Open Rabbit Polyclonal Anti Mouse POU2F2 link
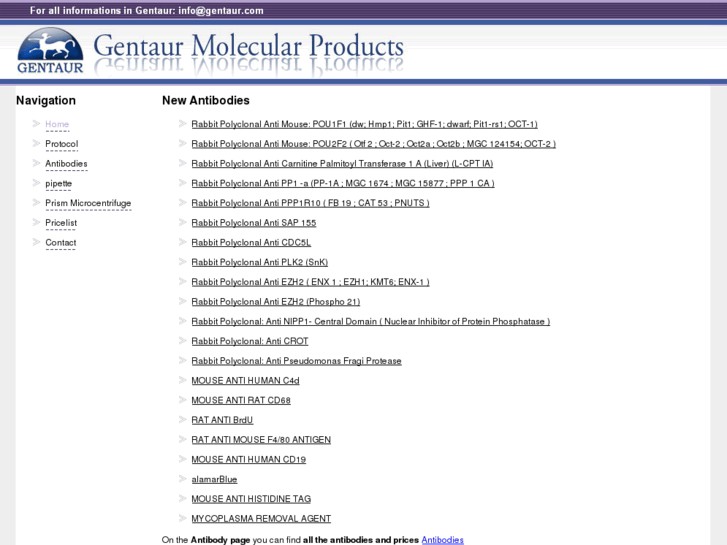The image size is (727, 545). (x=374, y=144)
